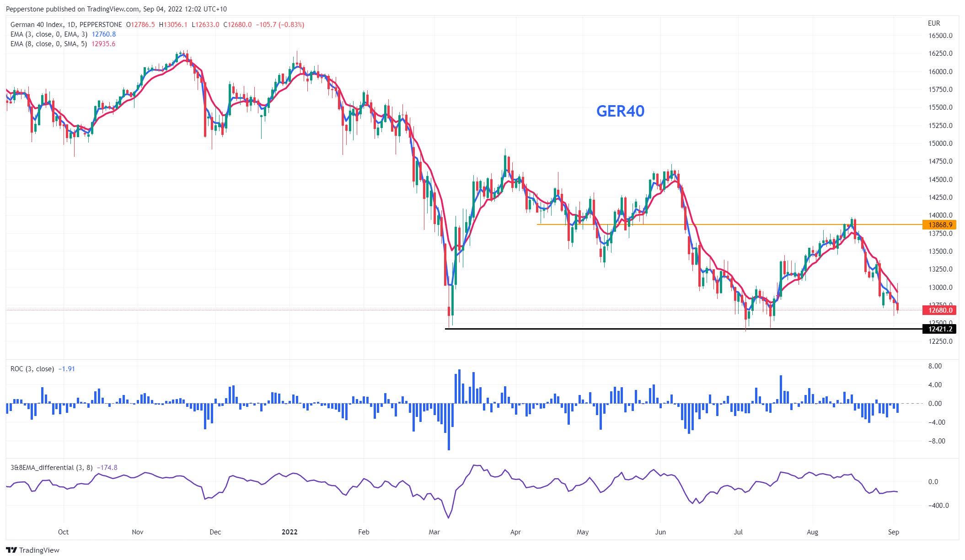Click the EMA 8 value 12935.6
965x560 pixels.
[x=104, y=44]
